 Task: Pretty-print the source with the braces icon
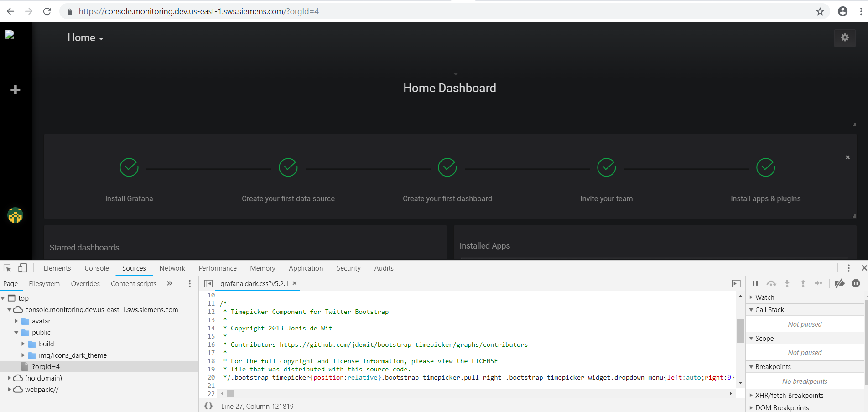click(208, 406)
